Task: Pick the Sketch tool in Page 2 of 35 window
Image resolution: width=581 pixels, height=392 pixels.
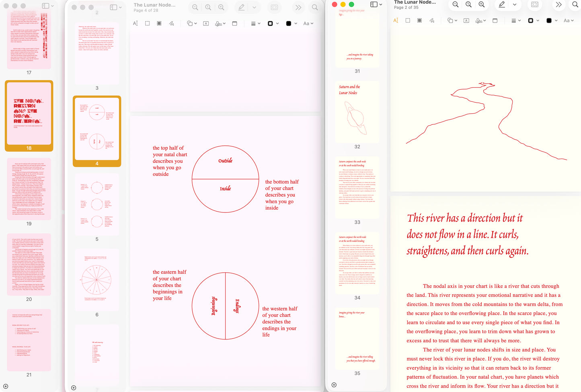Action: [431, 20]
